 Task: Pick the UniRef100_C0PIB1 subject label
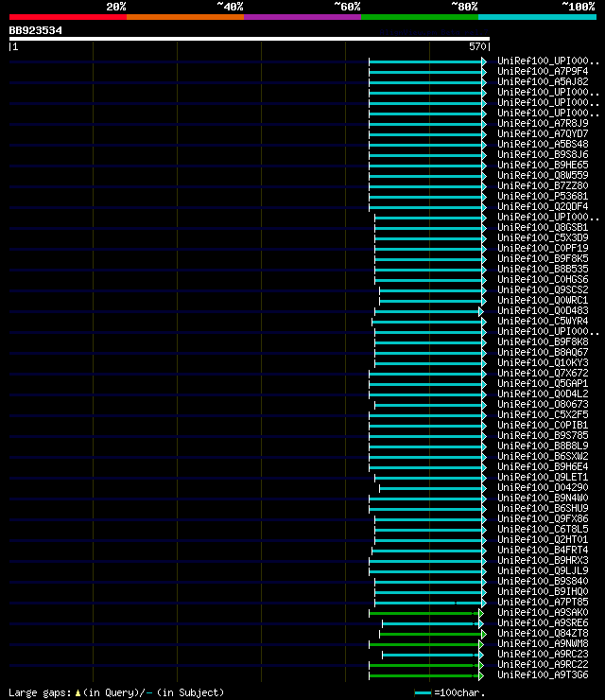coord(543,426)
